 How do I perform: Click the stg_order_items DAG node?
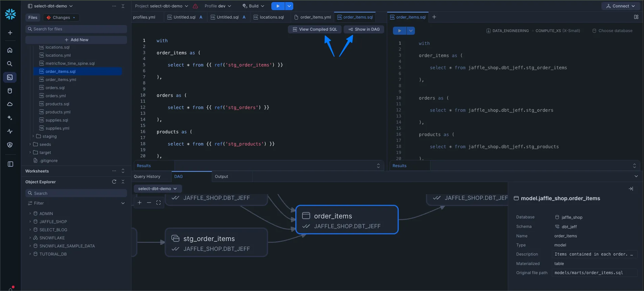[217, 243]
